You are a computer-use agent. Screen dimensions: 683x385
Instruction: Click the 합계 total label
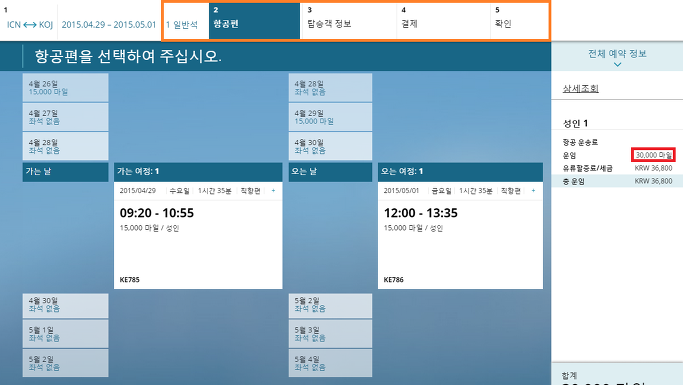pos(569,375)
